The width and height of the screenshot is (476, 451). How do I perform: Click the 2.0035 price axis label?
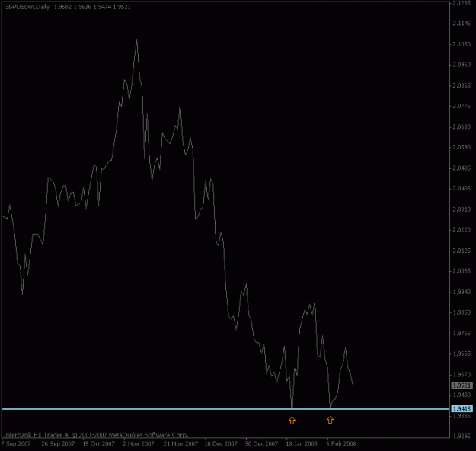point(462,271)
